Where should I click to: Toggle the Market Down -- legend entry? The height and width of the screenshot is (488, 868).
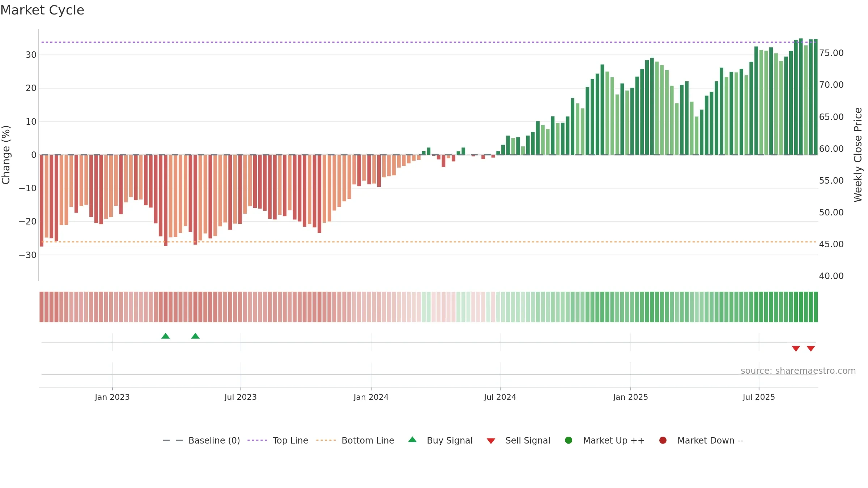701,440
